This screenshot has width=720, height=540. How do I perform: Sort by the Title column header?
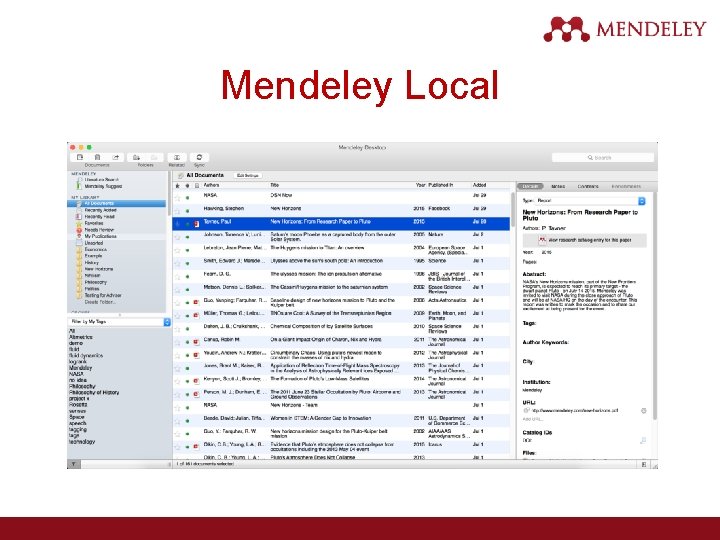coord(275,185)
